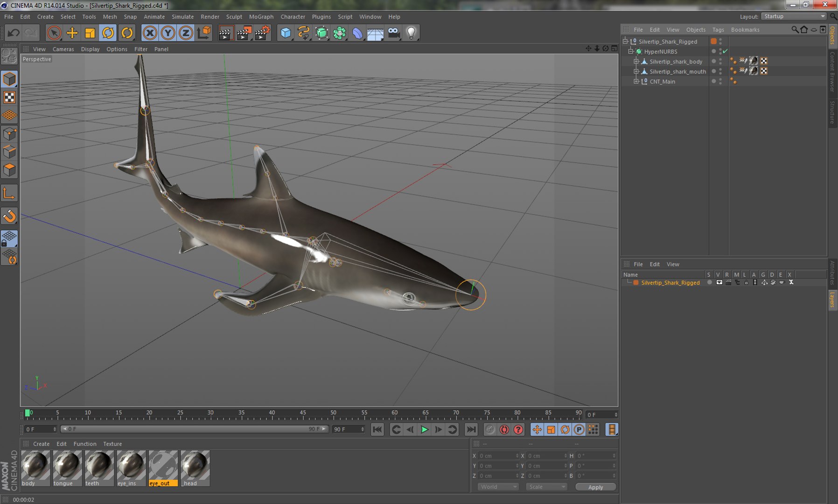Open the Simulate menu
This screenshot has width=838, height=504.
[x=182, y=17]
